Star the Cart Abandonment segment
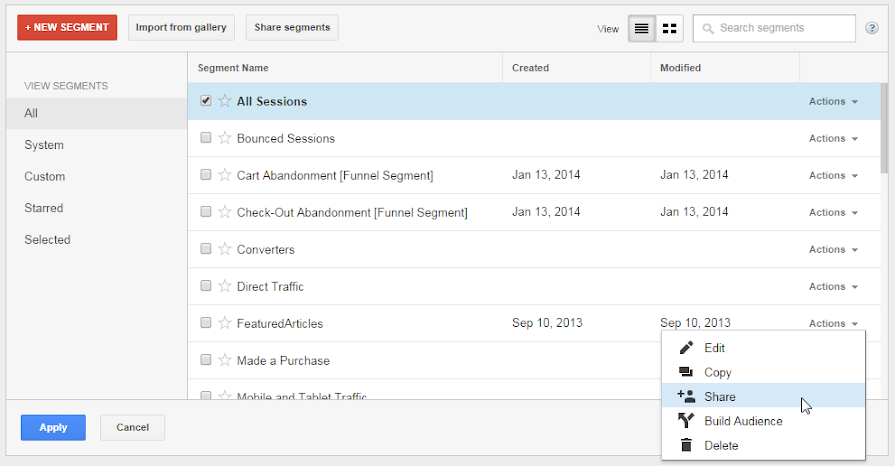Screen dimensions: 895x466 pos(225,175)
